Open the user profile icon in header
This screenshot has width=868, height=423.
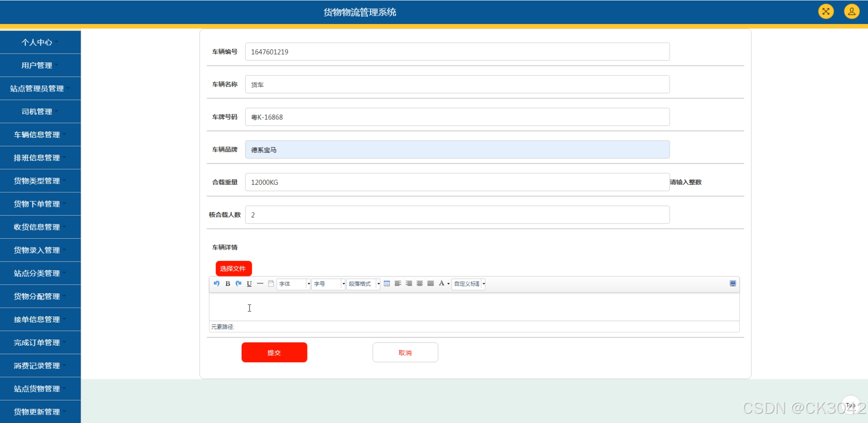[x=851, y=12]
